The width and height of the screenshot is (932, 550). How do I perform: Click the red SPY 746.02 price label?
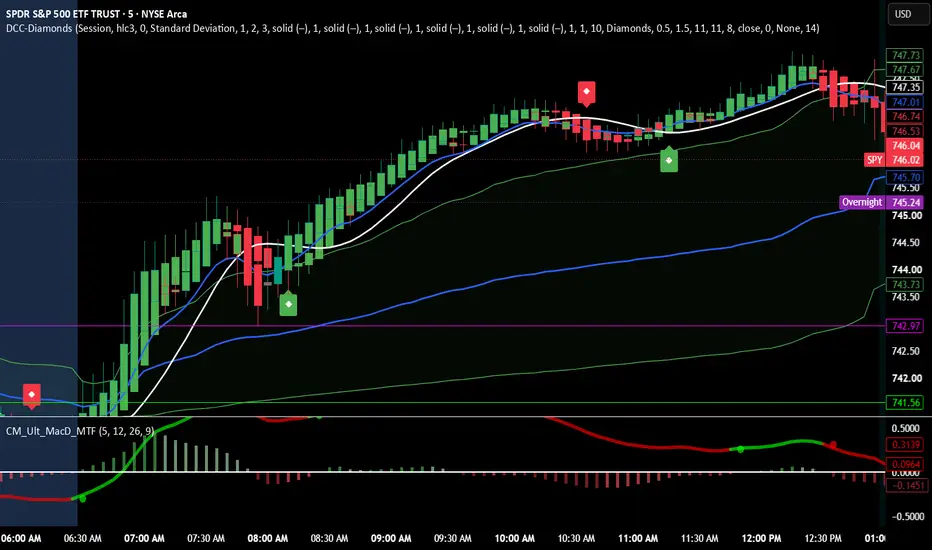tap(894, 159)
